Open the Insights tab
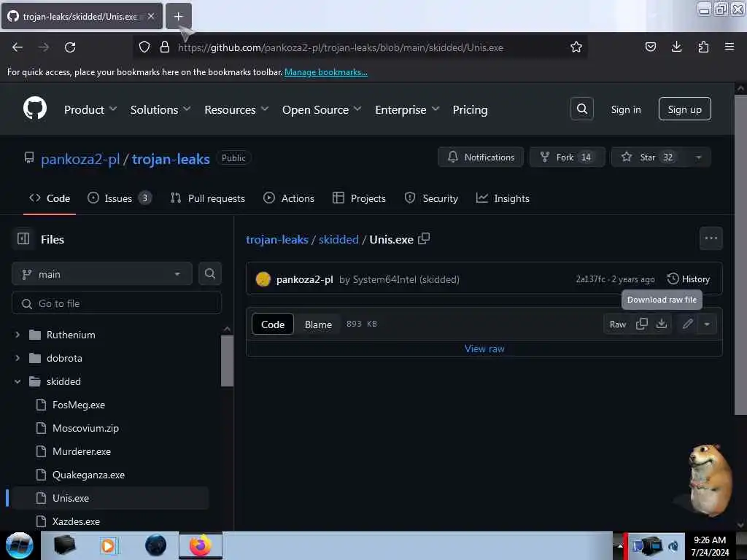Image resolution: width=747 pixels, height=560 pixels. 503,198
